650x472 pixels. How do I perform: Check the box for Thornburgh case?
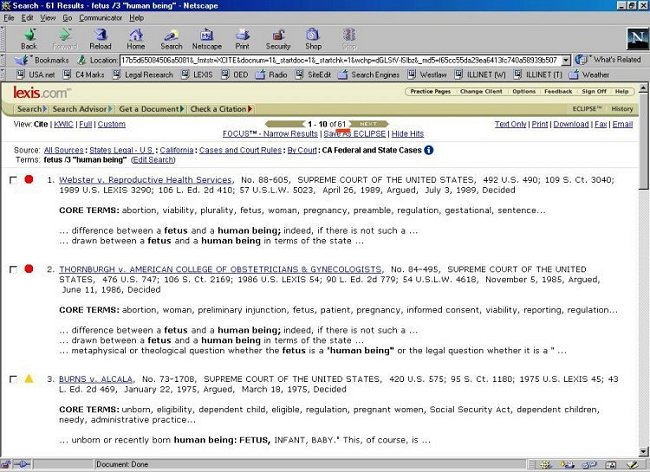(x=13, y=269)
